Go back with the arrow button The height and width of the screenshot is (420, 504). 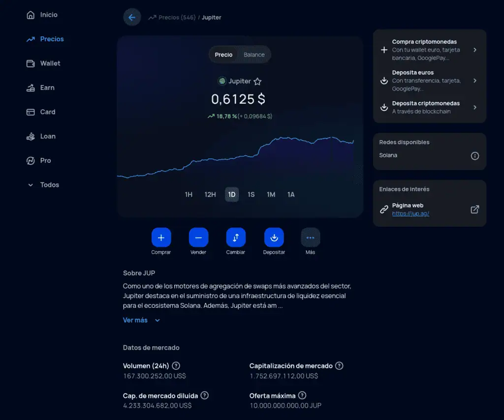point(132,17)
